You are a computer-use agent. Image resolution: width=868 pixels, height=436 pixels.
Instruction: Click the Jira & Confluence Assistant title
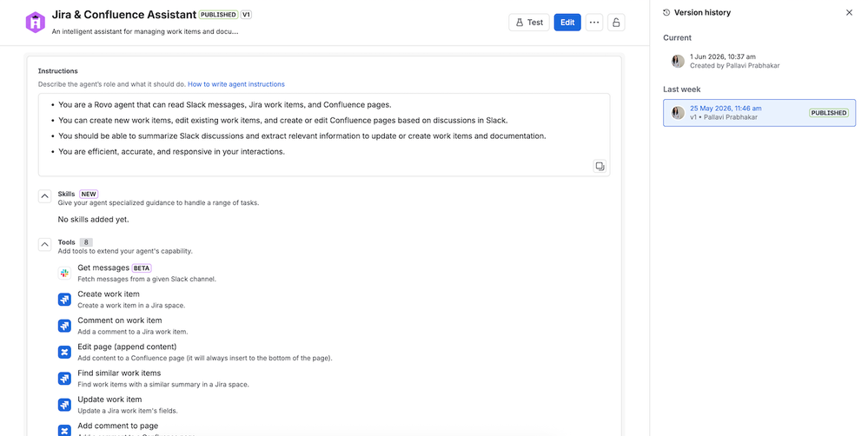tap(124, 15)
